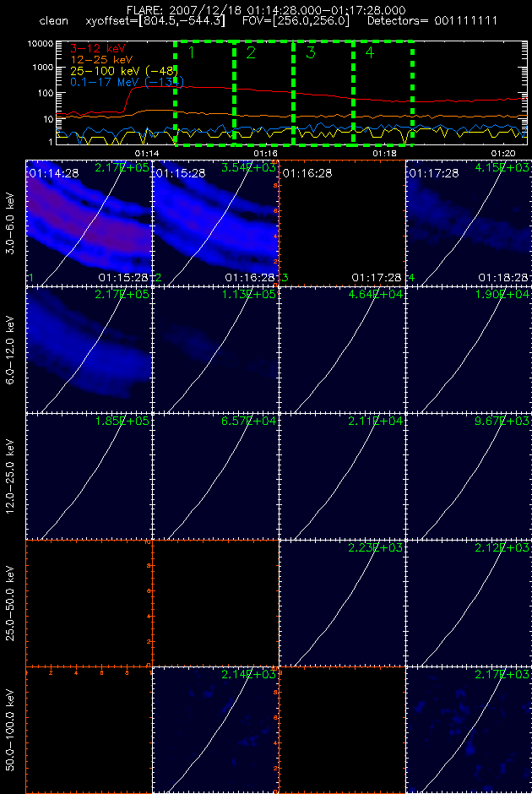Click the 9.67E+03 value label

[x=502, y=421]
